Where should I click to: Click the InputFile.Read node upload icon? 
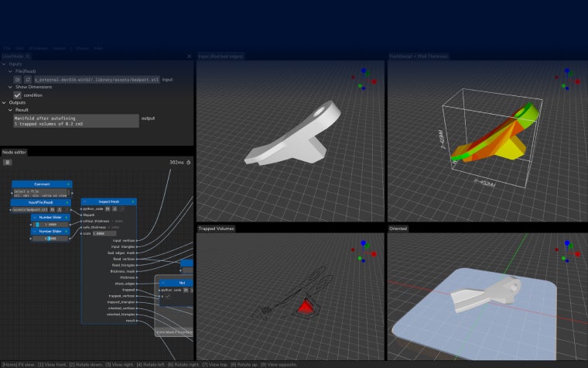point(60,209)
